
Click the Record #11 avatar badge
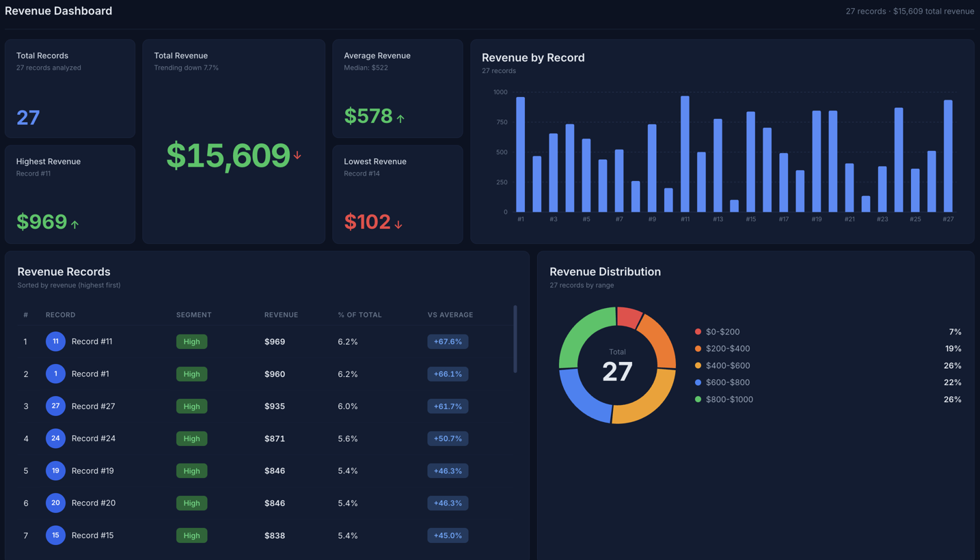55,341
